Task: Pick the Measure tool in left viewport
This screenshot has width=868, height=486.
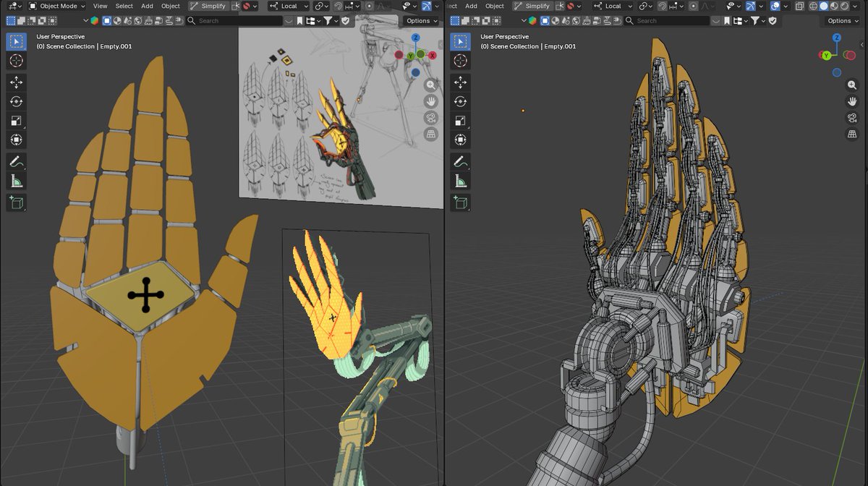Action: (16, 181)
